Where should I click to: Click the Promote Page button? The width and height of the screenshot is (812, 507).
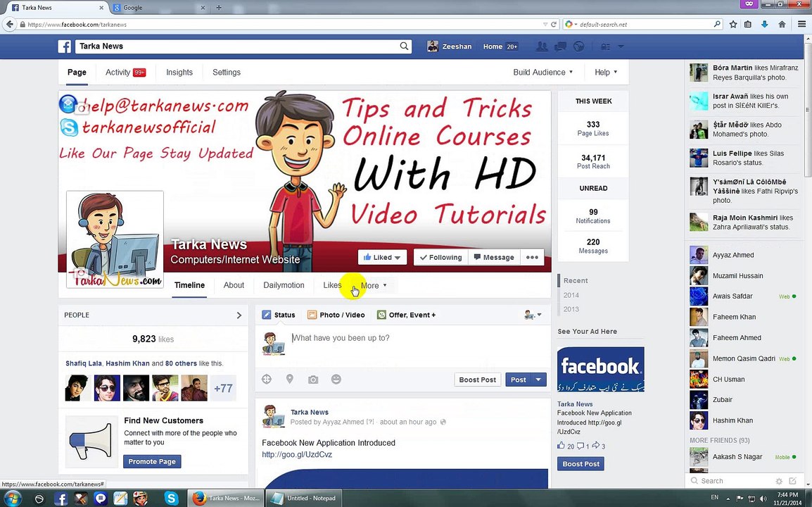pos(152,461)
